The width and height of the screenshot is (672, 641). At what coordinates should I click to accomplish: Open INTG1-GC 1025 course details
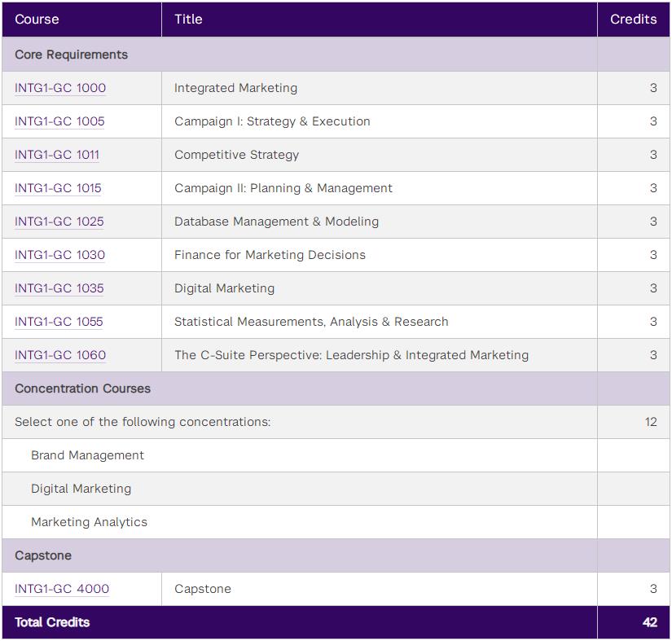(59, 222)
